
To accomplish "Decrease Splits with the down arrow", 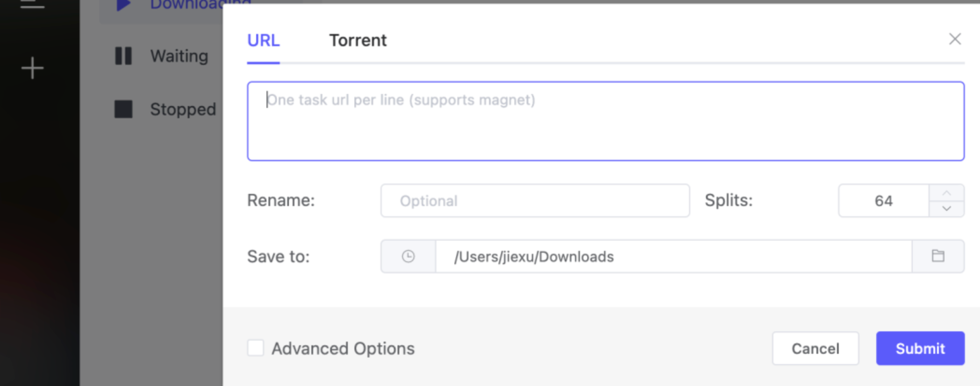I will [946, 208].
